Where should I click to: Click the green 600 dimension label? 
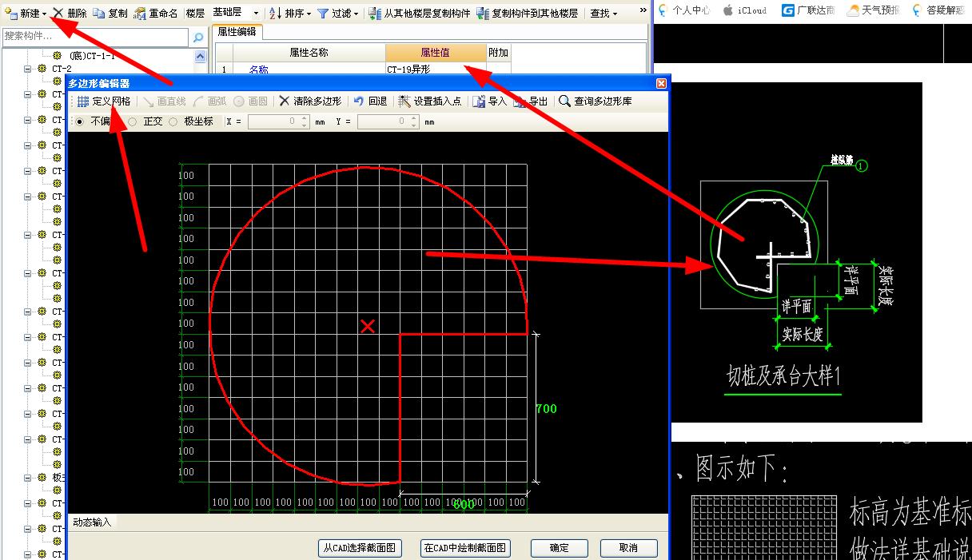[x=464, y=504]
